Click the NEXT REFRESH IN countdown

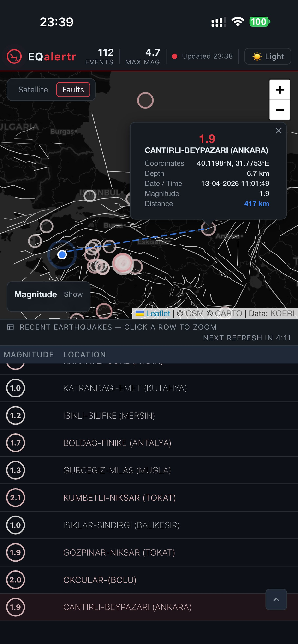coord(247,338)
